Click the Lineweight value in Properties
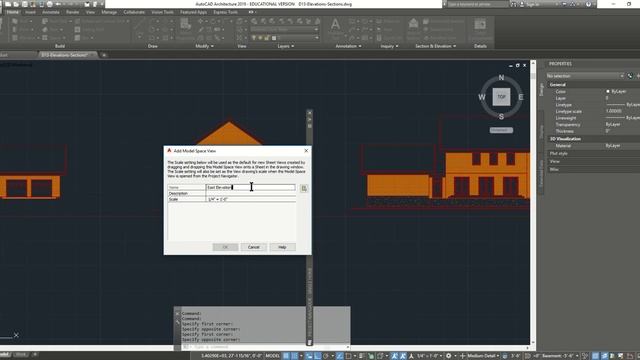640x360 pixels. pyautogui.click(x=622, y=118)
